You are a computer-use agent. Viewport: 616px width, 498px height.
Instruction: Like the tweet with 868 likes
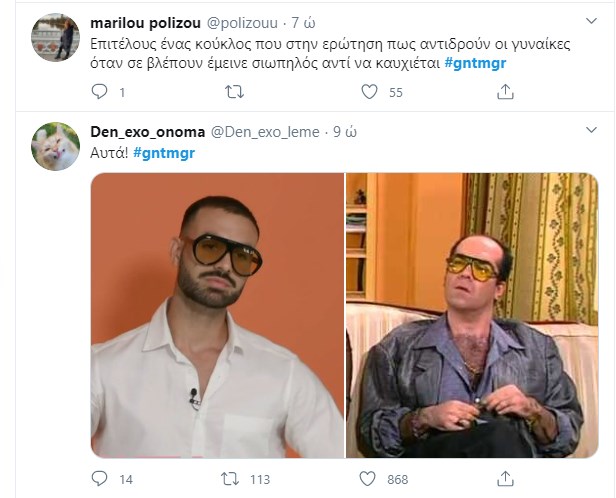pyautogui.click(x=369, y=479)
